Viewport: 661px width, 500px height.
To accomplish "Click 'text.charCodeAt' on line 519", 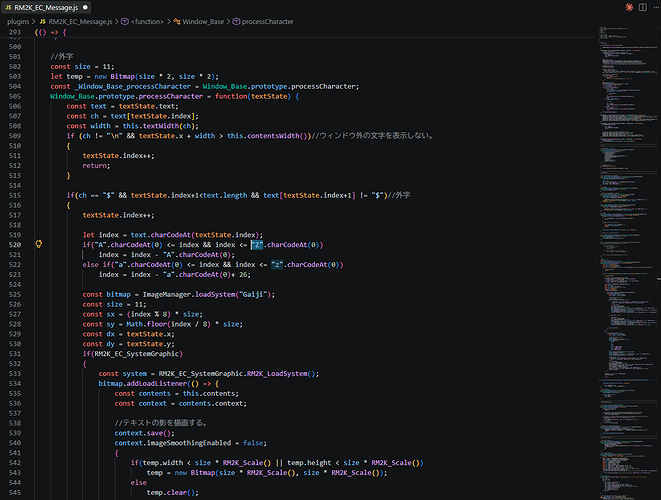I will click(x=161, y=235).
